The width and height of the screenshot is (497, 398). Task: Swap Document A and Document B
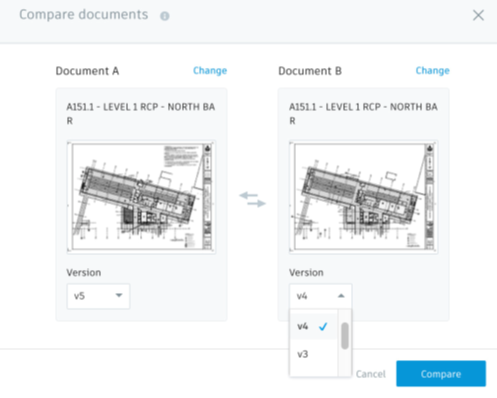pos(252,199)
